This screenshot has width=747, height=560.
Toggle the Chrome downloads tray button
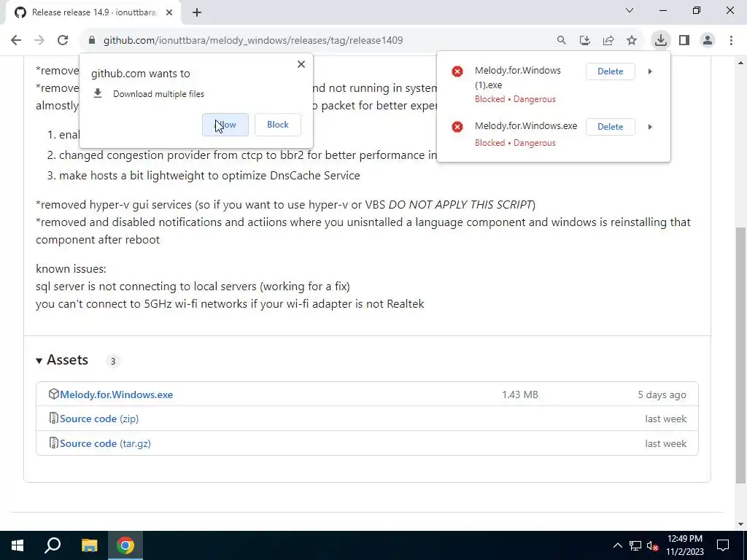(661, 40)
